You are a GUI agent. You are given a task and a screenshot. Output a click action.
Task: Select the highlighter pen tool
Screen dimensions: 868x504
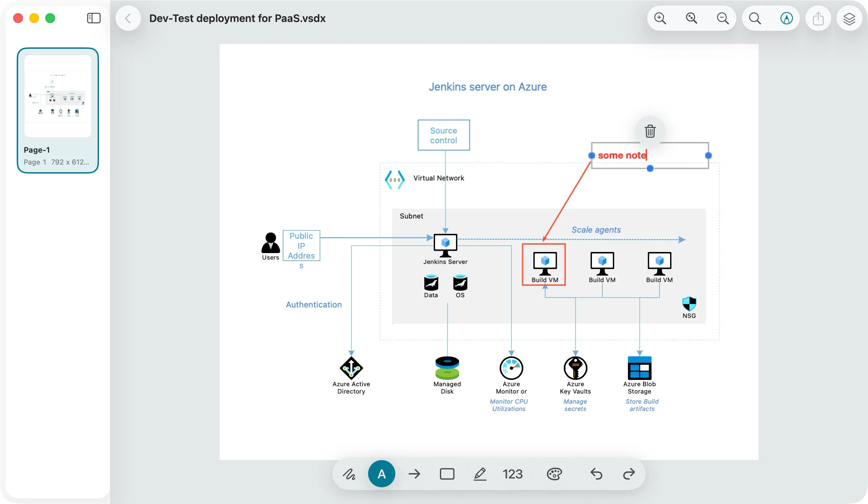pyautogui.click(x=480, y=474)
